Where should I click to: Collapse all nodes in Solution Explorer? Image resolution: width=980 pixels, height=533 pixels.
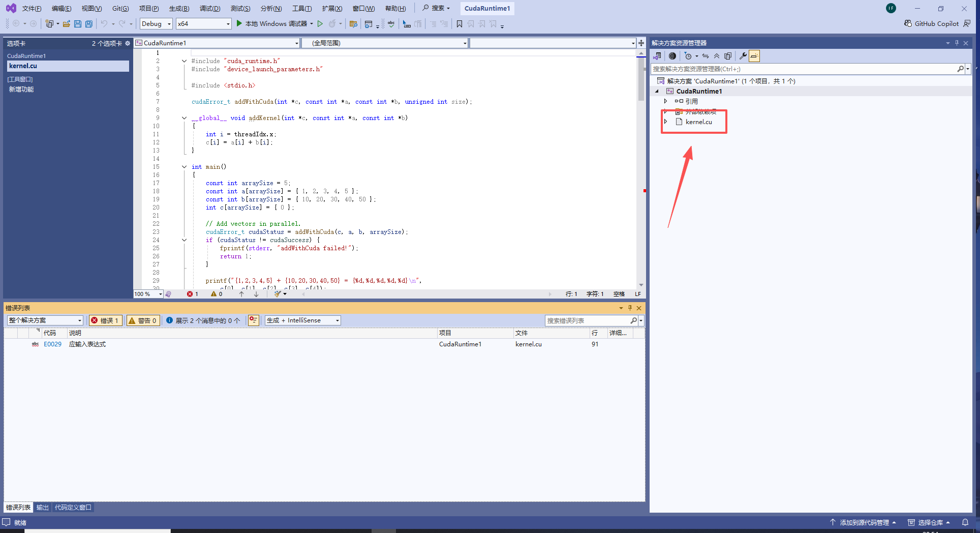click(717, 56)
